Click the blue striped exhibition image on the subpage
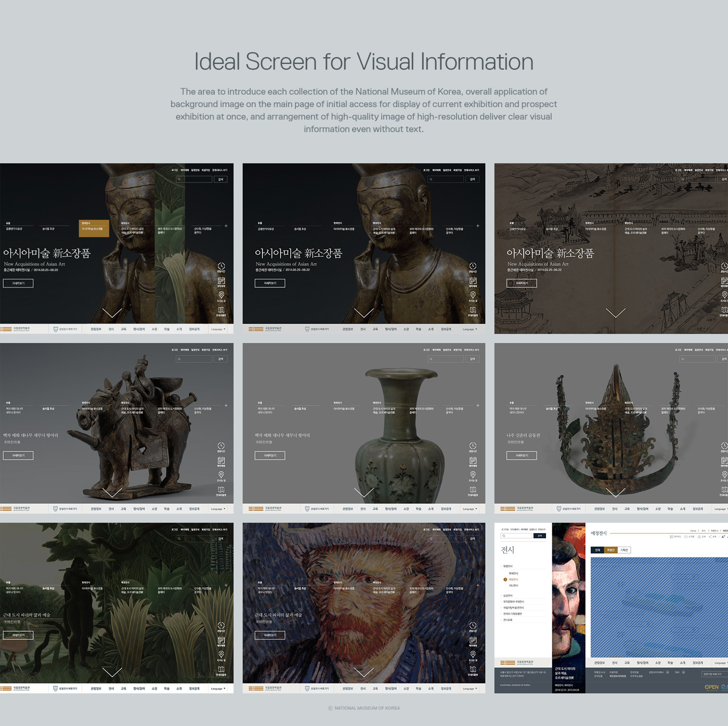The height and width of the screenshot is (726, 728). [659, 607]
